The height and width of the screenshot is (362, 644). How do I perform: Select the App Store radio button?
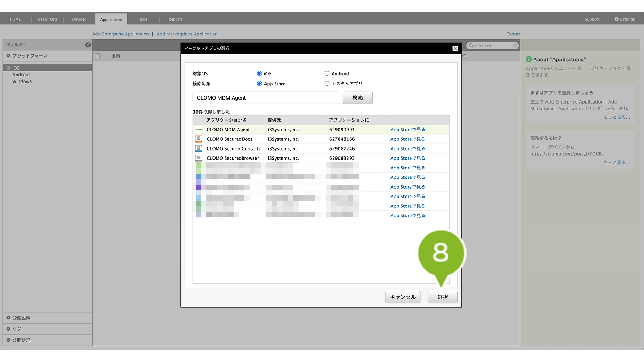(x=259, y=84)
